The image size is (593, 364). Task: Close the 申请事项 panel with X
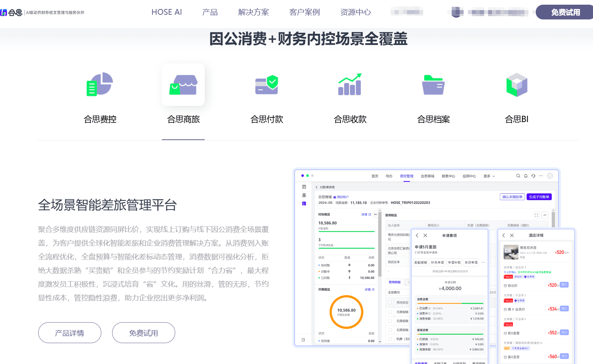pyautogui.click(x=425, y=235)
